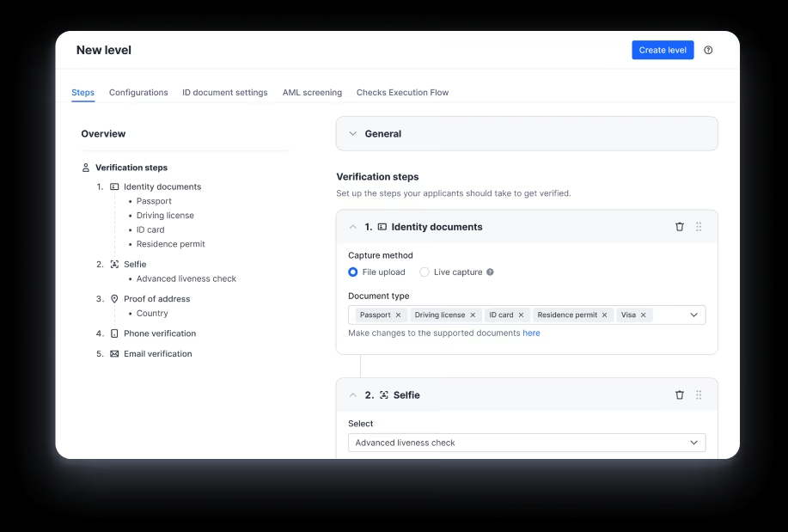The height and width of the screenshot is (532, 788).
Task: Collapse the Identity documents step
Action: coord(353,227)
